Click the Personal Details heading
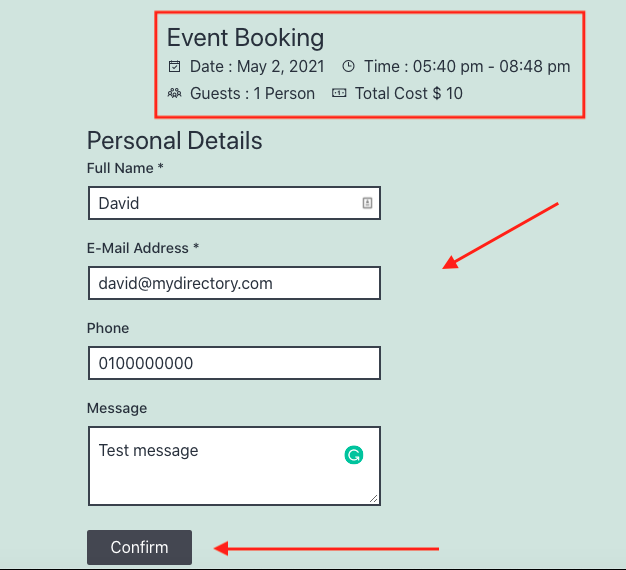 click(174, 141)
